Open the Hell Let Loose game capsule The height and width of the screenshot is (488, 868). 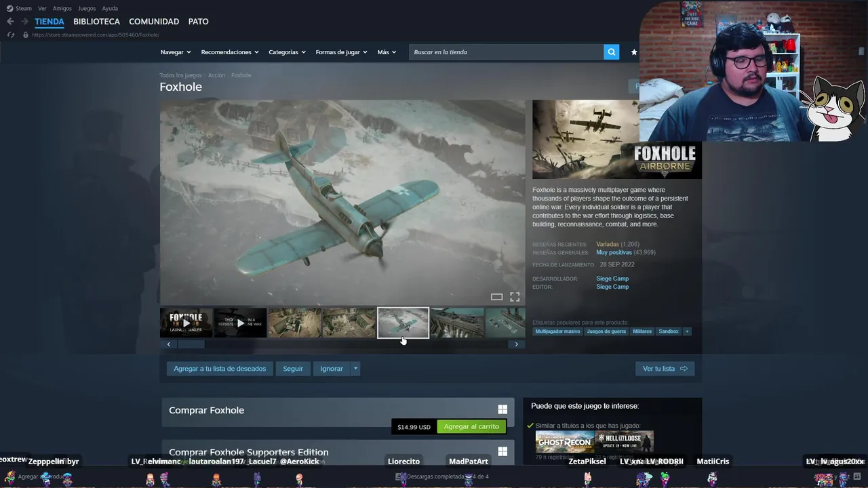625,442
